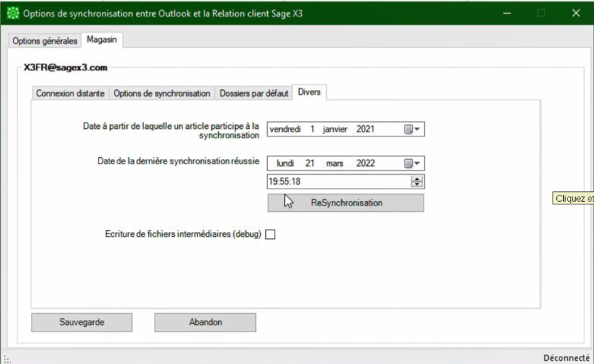
Task: Select the month mars in last sync date
Action: 334,163
